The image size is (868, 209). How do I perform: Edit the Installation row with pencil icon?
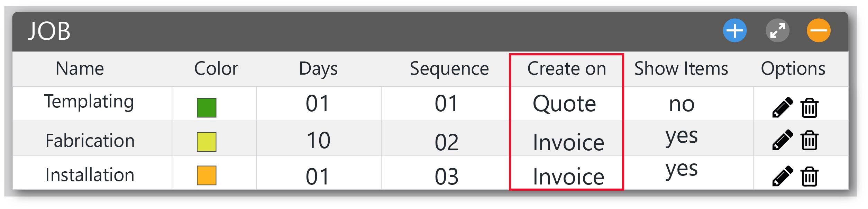(x=783, y=176)
